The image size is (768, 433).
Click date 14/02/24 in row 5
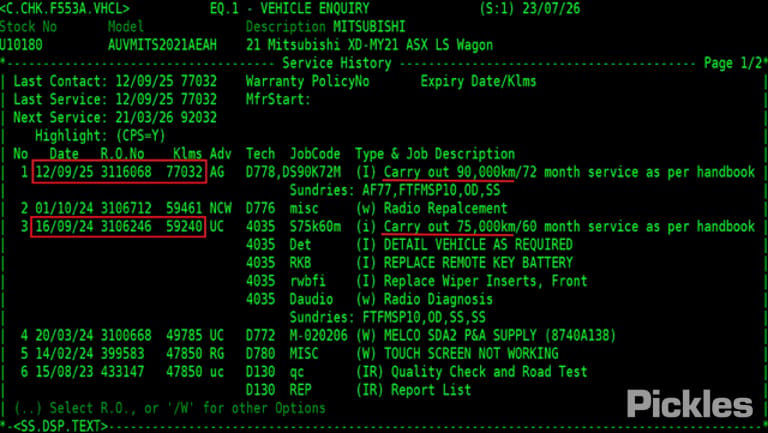[x=64, y=353]
